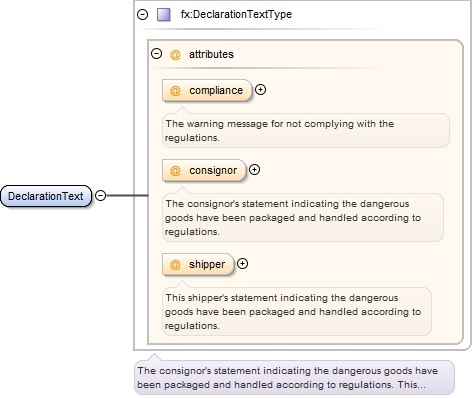
Task: Expand the compliance attribute
Action: point(260,90)
